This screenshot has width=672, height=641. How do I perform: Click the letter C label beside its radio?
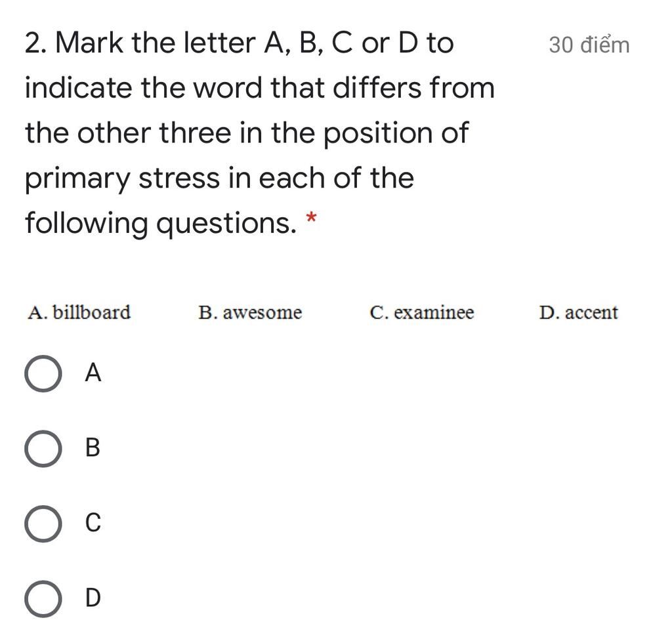(x=93, y=522)
